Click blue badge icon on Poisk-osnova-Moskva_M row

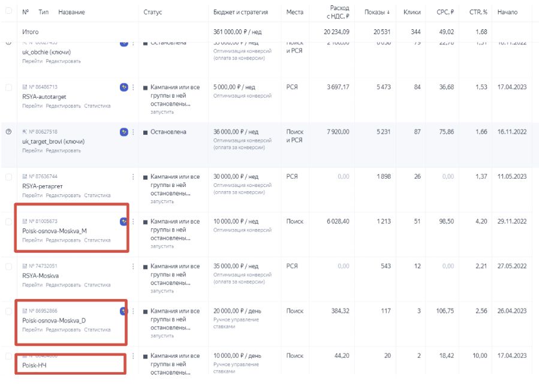coord(124,221)
